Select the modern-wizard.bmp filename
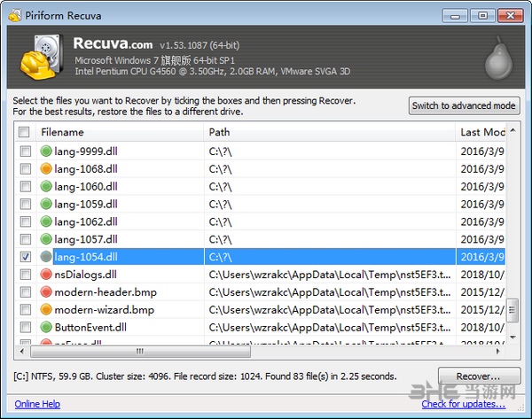The height and width of the screenshot is (419, 532). [x=104, y=310]
